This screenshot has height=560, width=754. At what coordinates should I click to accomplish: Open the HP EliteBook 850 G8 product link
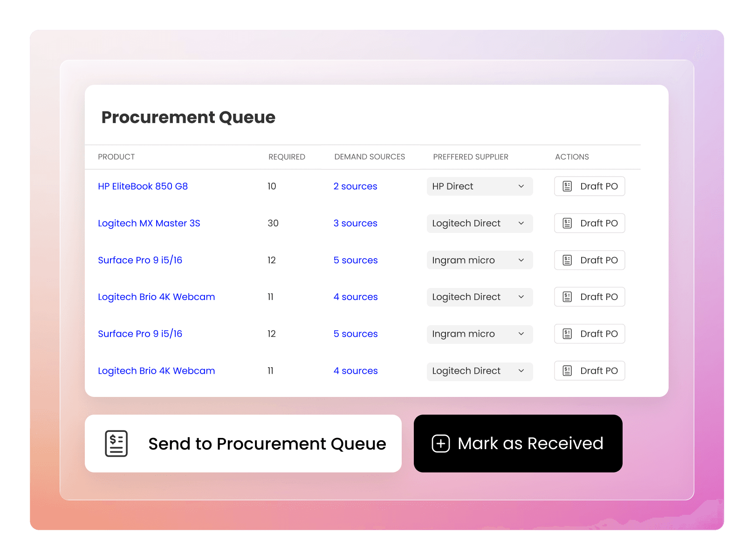point(143,186)
